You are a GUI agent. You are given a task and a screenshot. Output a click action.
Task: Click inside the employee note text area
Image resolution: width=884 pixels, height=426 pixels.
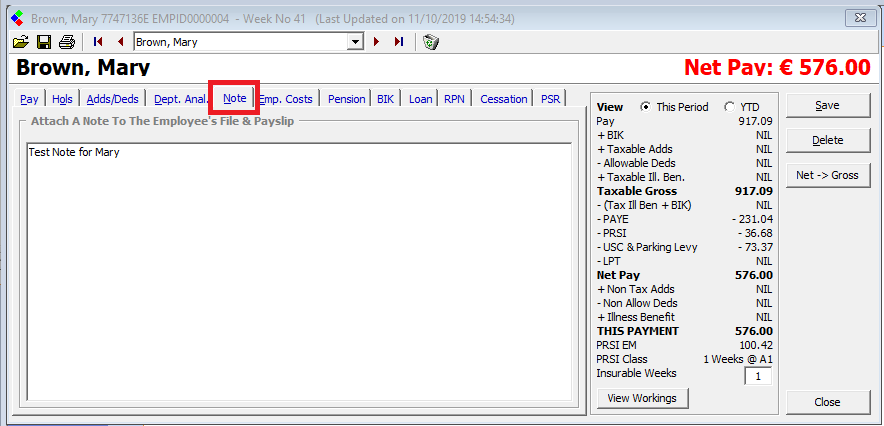[x=300, y=270]
